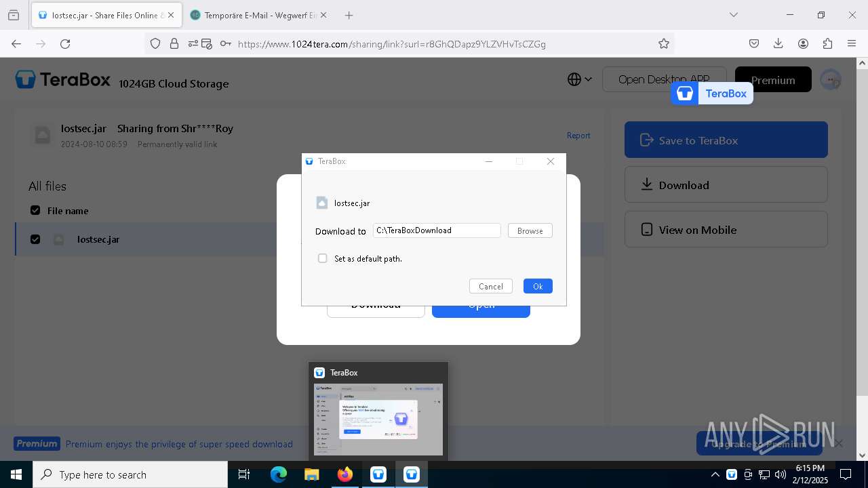Open the Windows Start menu
The image size is (868, 488).
[x=16, y=474]
